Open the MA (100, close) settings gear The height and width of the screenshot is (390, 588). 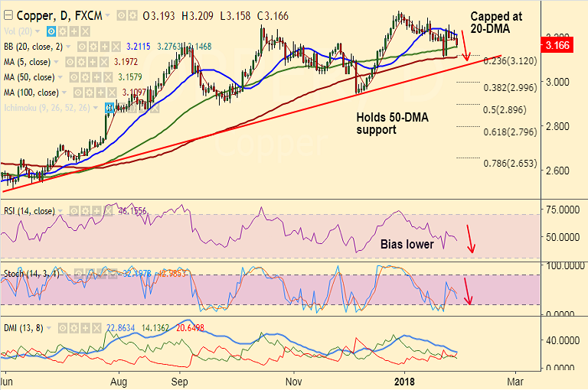click(x=90, y=93)
